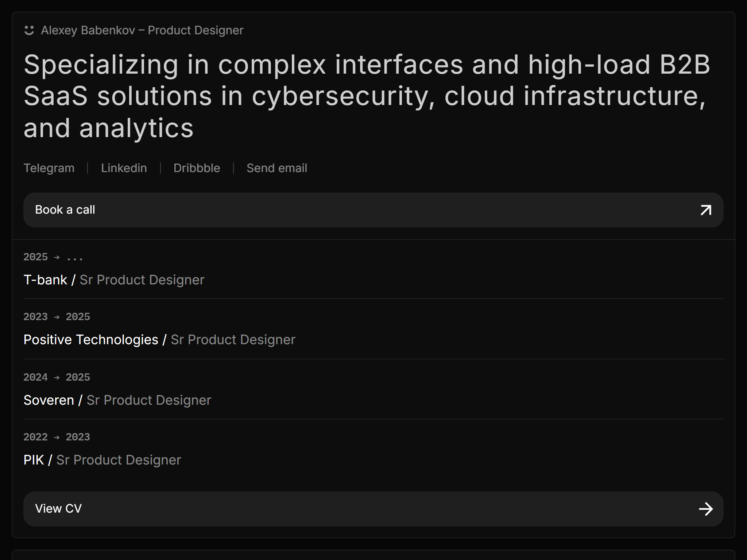Click the diagonal arrow on Book a call
This screenshot has height=560, width=747.
click(x=706, y=210)
